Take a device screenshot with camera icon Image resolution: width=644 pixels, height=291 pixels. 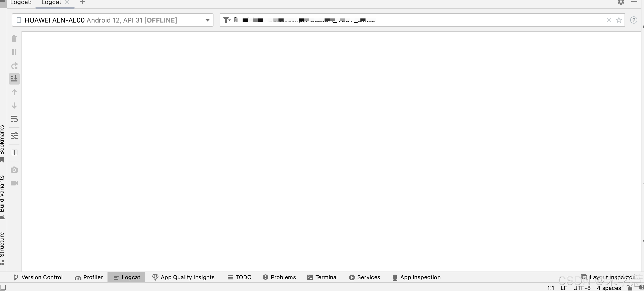(14, 170)
